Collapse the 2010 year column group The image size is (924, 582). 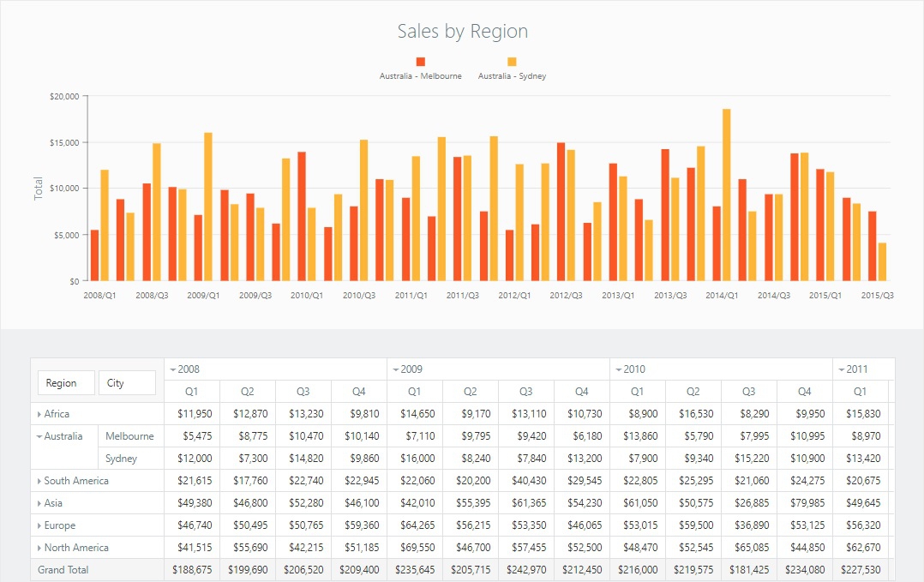point(618,369)
